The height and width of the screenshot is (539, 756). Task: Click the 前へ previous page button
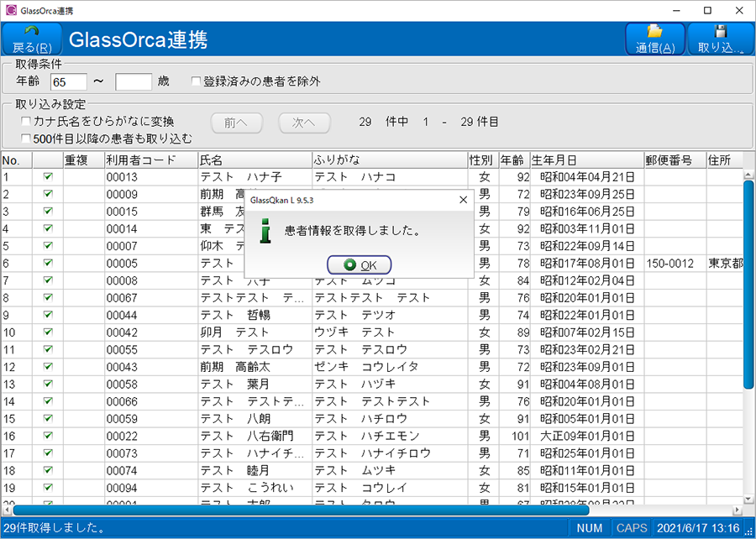point(236,123)
